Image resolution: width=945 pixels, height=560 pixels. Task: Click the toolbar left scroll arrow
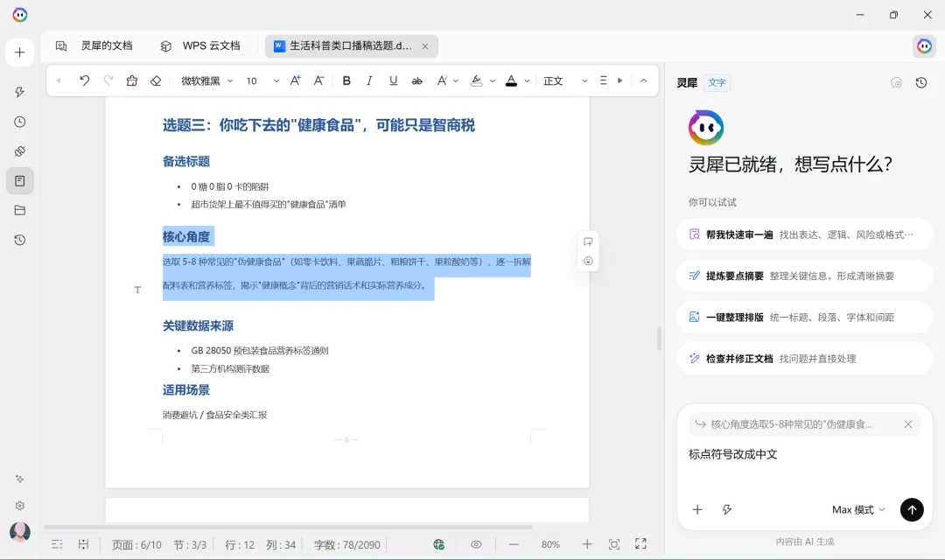tap(59, 80)
